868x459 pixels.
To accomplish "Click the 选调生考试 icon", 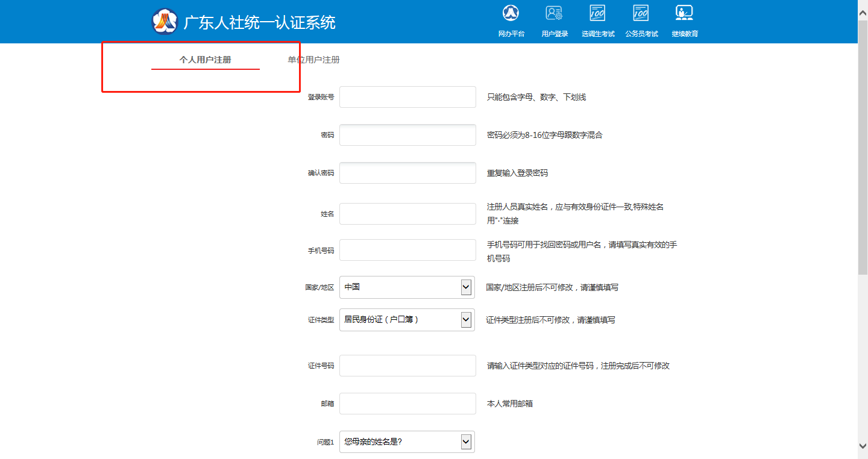I will pos(597,13).
